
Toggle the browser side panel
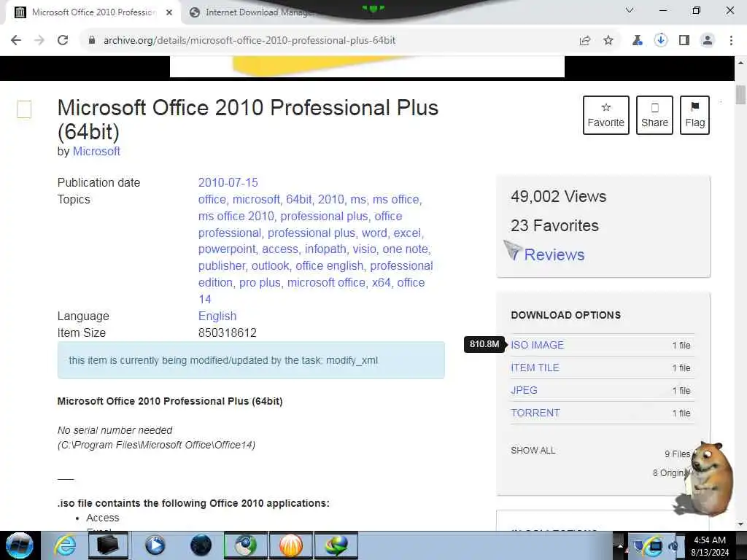tap(684, 41)
